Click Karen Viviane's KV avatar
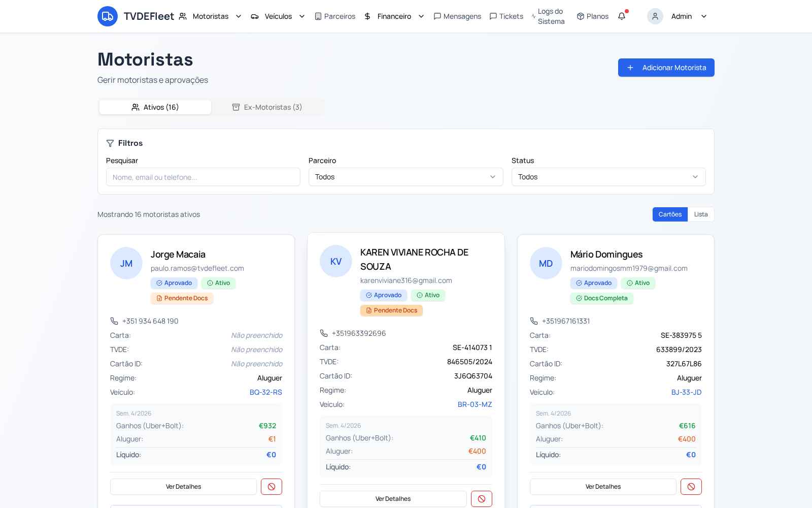 (336, 261)
